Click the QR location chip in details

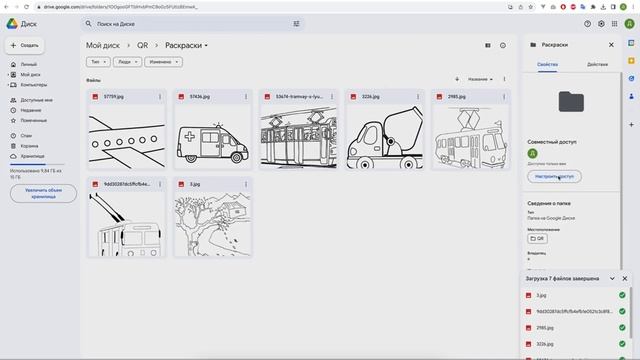[537, 238]
